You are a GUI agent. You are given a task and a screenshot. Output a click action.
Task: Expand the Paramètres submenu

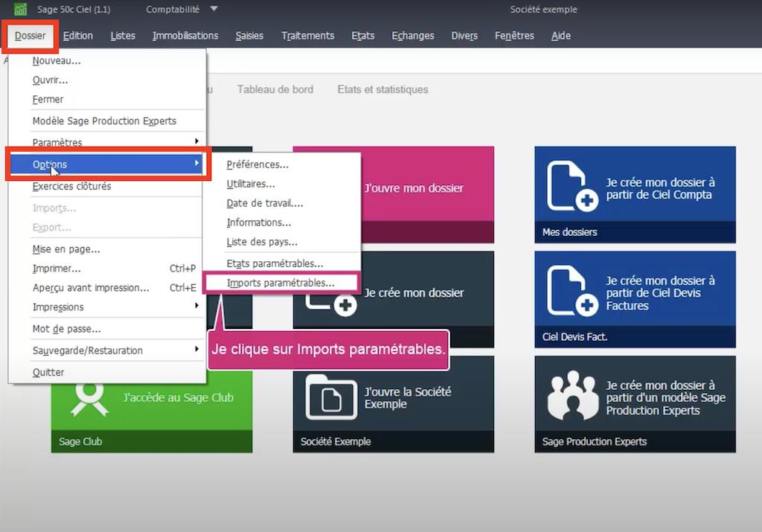106,141
